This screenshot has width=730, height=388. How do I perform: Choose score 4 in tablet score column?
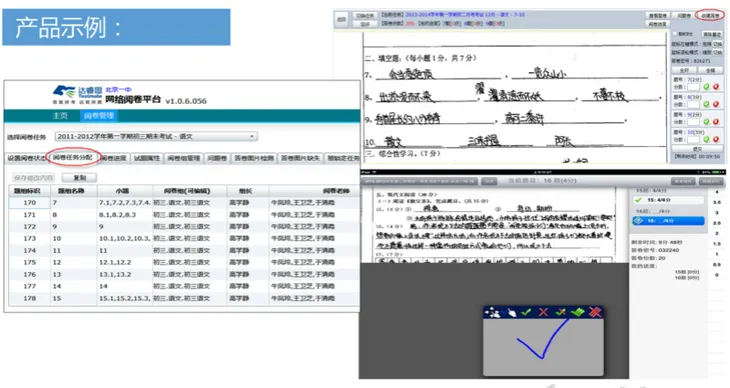[x=717, y=192]
